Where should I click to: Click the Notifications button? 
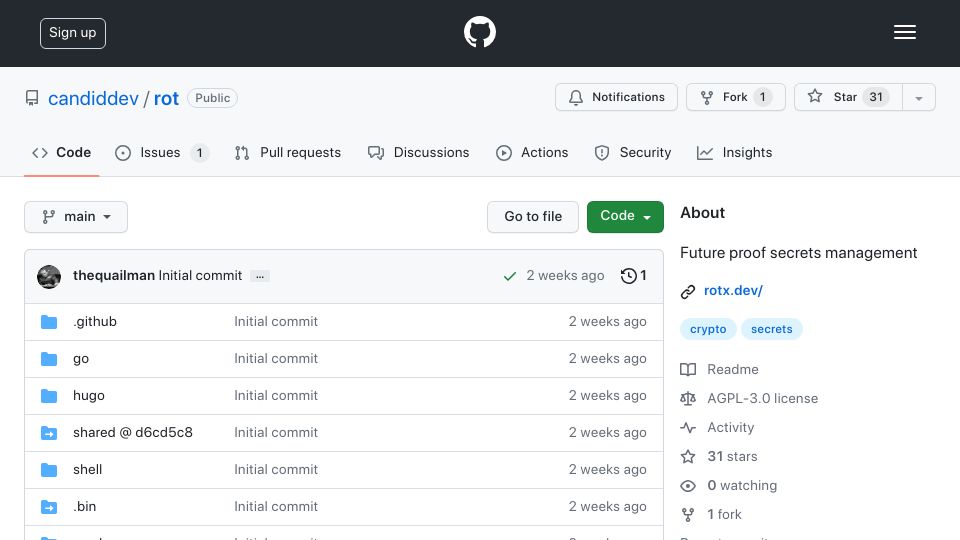click(x=616, y=97)
